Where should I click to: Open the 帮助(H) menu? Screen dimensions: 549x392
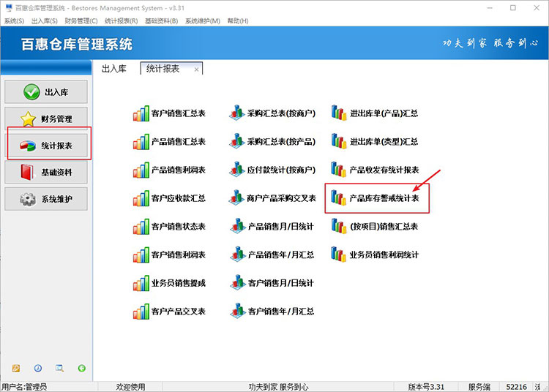click(x=238, y=21)
